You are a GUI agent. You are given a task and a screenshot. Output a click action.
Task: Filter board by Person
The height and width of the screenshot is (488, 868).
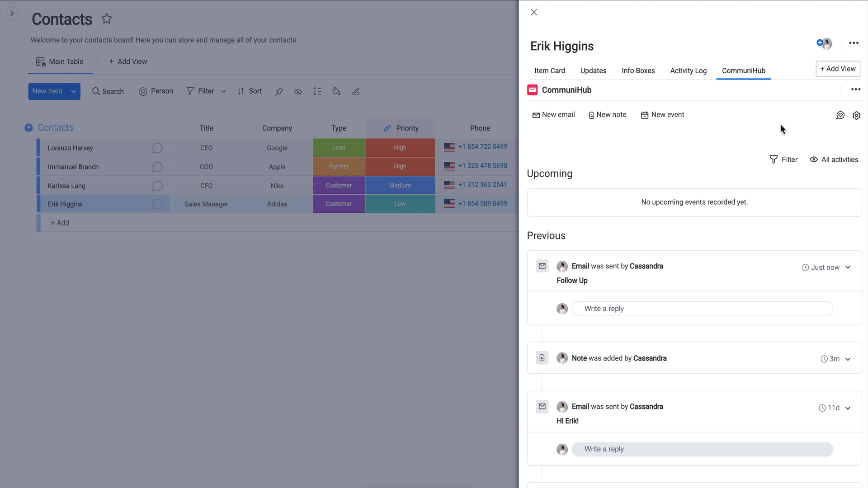[156, 91]
